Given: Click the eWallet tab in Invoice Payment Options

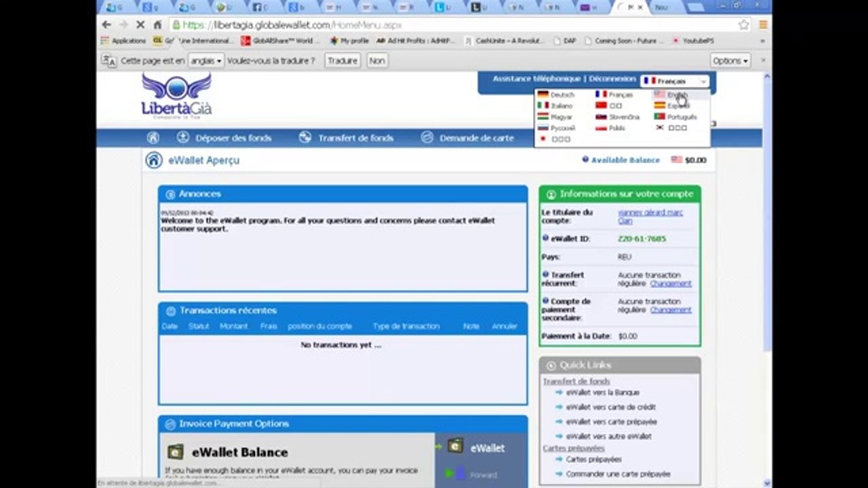Looking at the screenshot, I should [481, 448].
